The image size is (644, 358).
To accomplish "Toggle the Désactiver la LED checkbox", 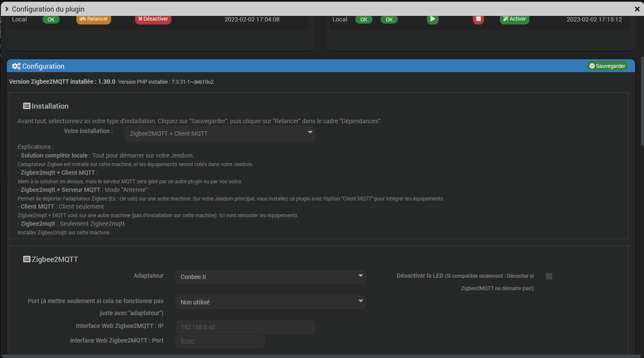I will click(x=549, y=276).
